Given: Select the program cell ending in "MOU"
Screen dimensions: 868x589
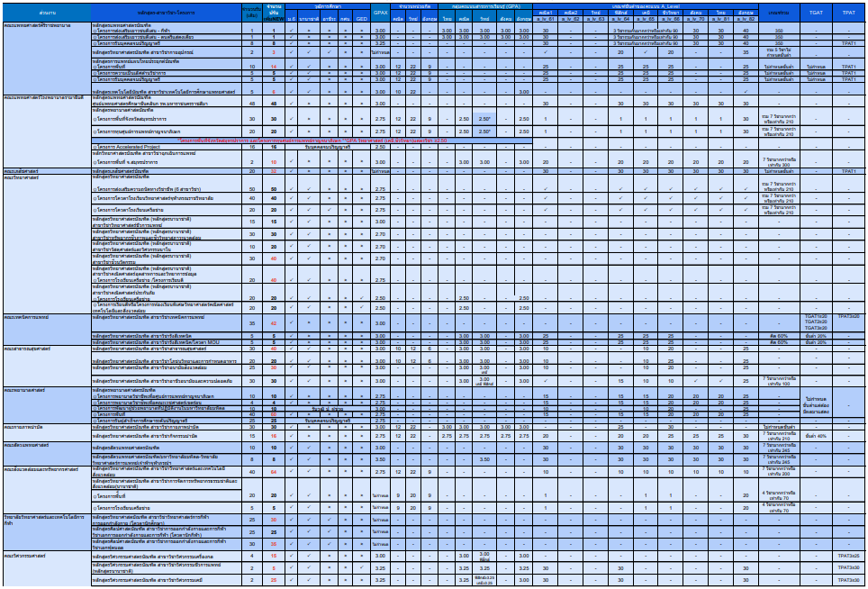Looking at the screenshot, I should coord(166,341).
